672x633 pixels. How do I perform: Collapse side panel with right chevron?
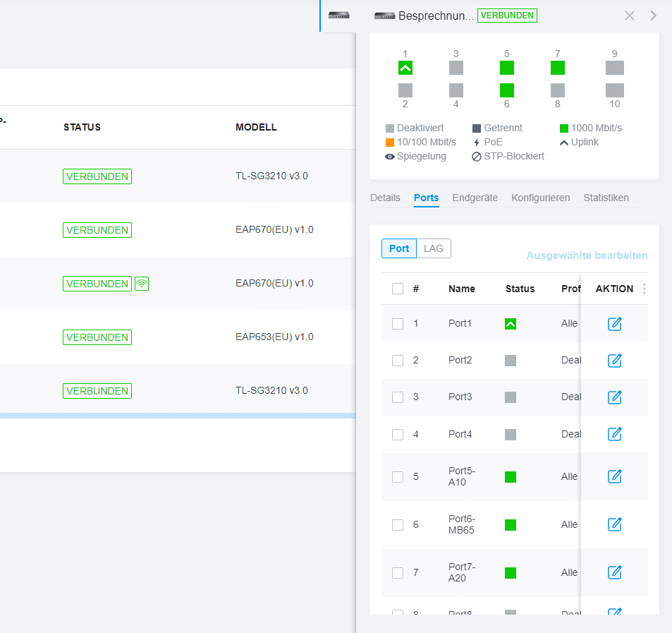[x=653, y=16]
